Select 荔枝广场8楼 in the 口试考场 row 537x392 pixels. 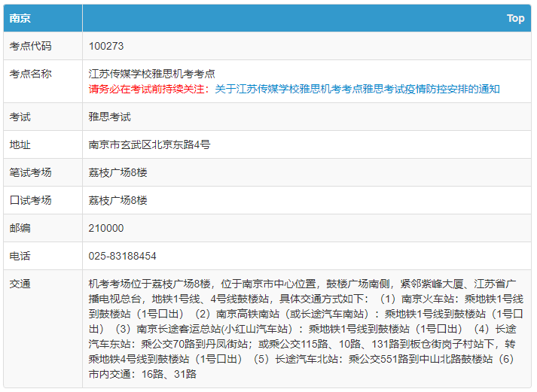[x=117, y=200]
